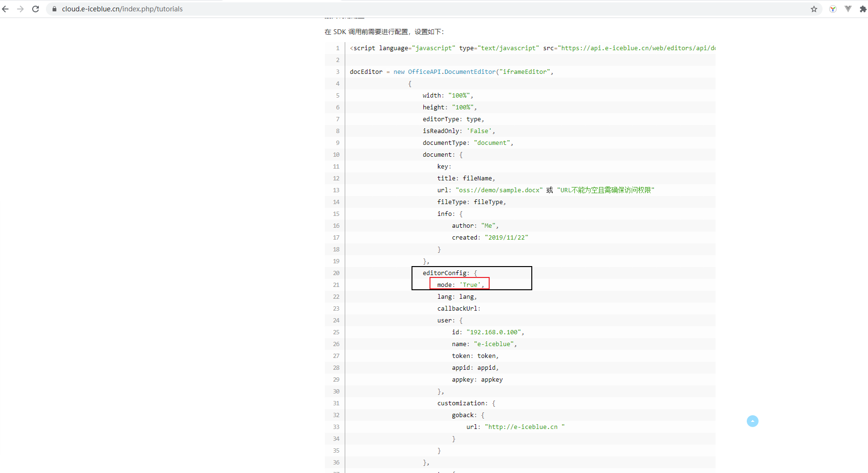Click fileType: fileType line

click(472, 202)
